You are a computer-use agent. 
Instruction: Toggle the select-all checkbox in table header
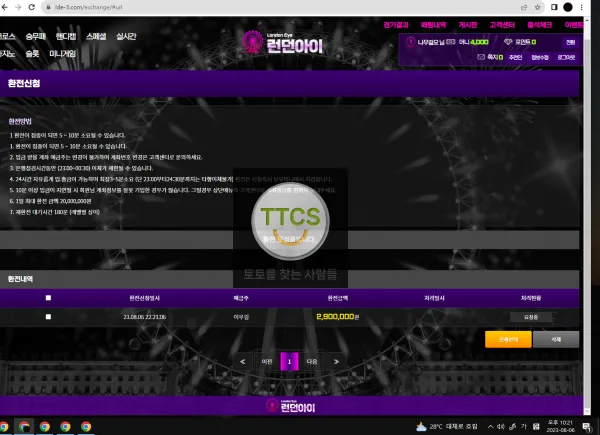click(x=48, y=298)
